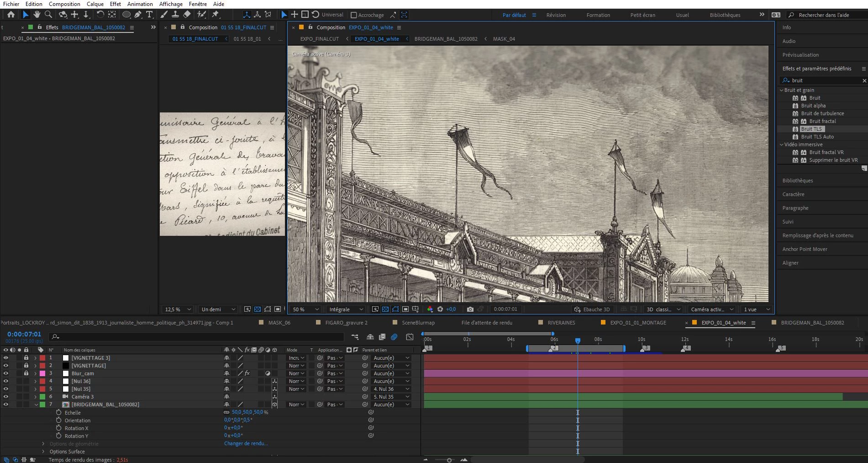This screenshot has height=463, width=868.
Task: Toggle the Echelle constrain proportions link
Action: 226,412
